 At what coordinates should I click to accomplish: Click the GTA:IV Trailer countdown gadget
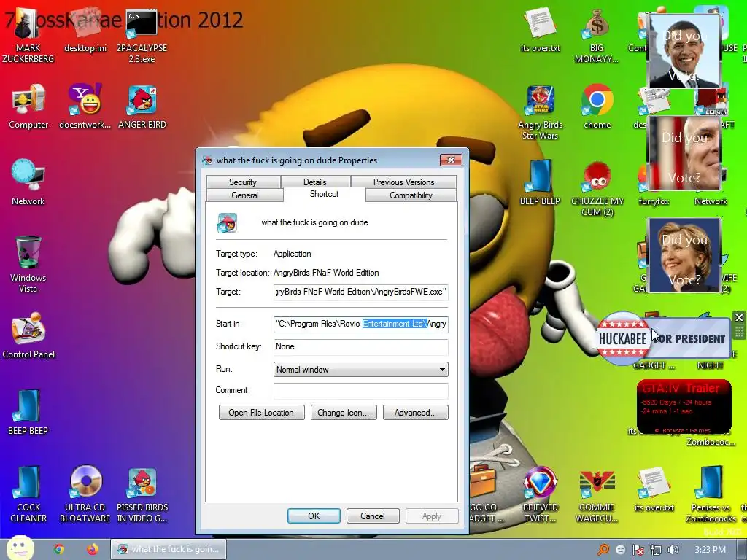tap(683, 407)
